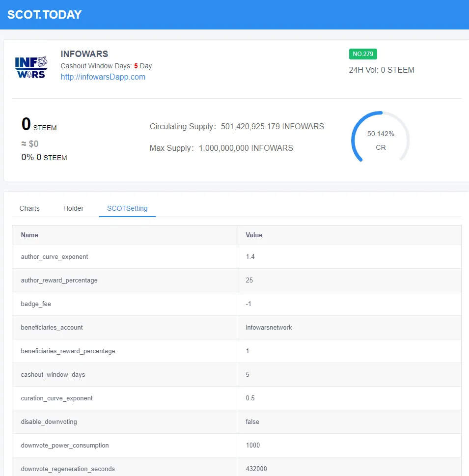
Task: Click the downvote_power_consumption row name
Action: tap(65, 446)
